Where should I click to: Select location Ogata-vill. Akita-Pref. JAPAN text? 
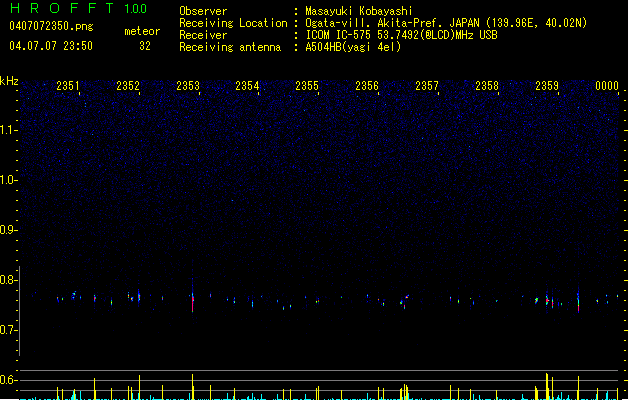[x=446, y=23]
